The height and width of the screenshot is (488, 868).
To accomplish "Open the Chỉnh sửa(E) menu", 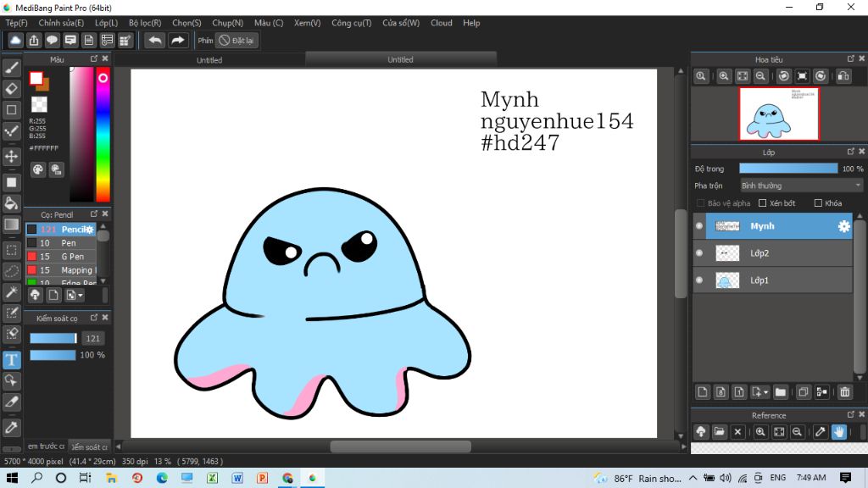I will (61, 23).
